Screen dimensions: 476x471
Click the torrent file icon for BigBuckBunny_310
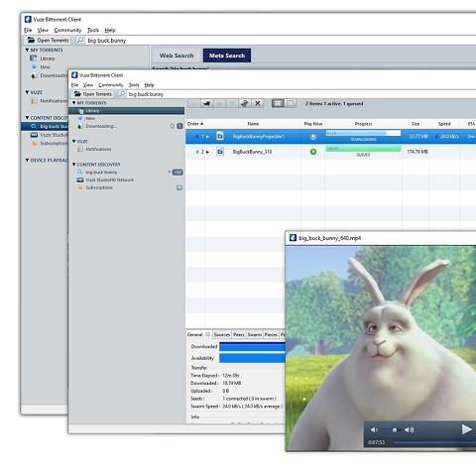[220, 152]
